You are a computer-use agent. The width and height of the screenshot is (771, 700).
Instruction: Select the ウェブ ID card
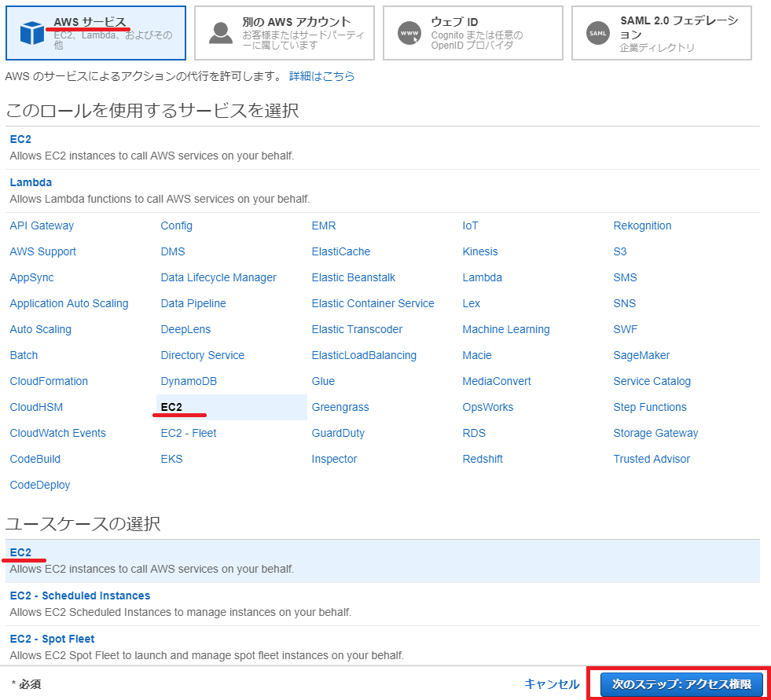(x=473, y=33)
